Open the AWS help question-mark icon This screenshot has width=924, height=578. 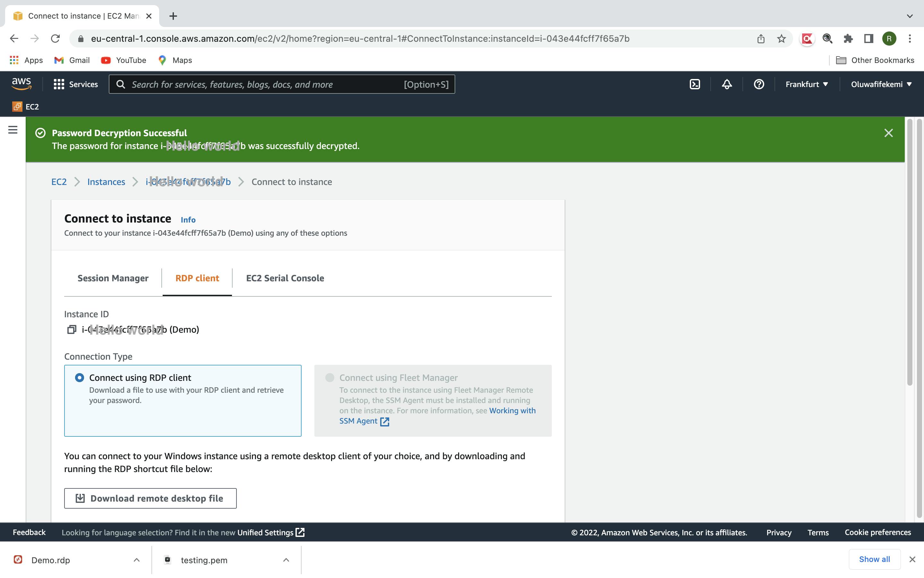click(759, 84)
